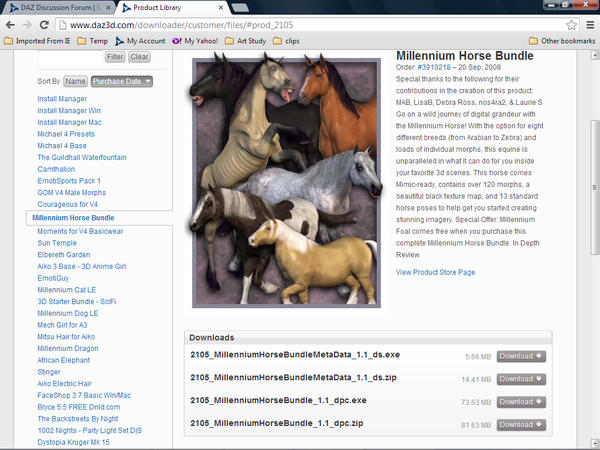This screenshot has height=450, width=600.
Task: Select the highlighted Millennium Horse Bundle entry
Action: click(x=73, y=218)
